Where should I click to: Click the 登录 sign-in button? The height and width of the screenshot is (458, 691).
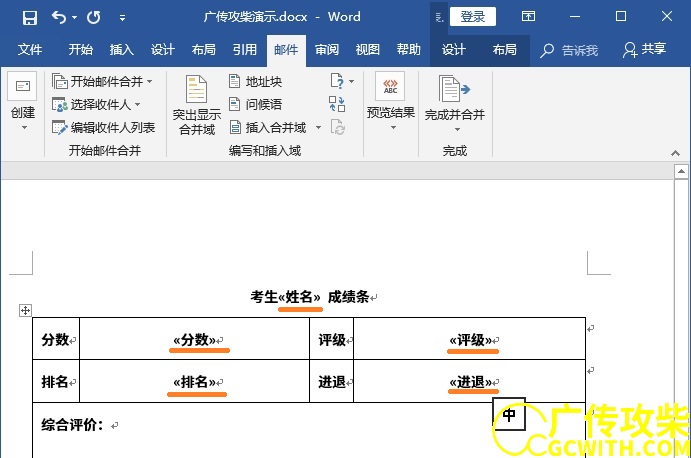point(473,17)
